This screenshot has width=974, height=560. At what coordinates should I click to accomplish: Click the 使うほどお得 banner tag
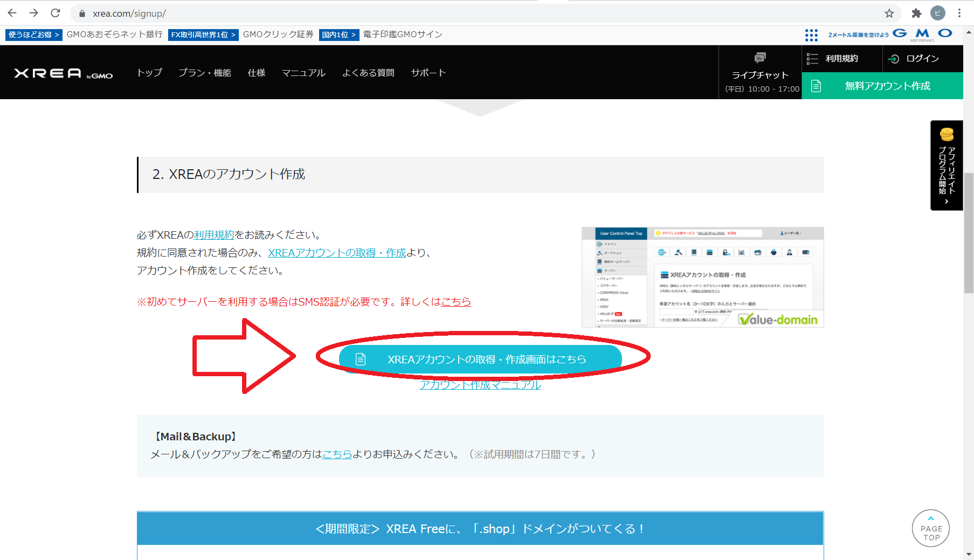(x=33, y=34)
